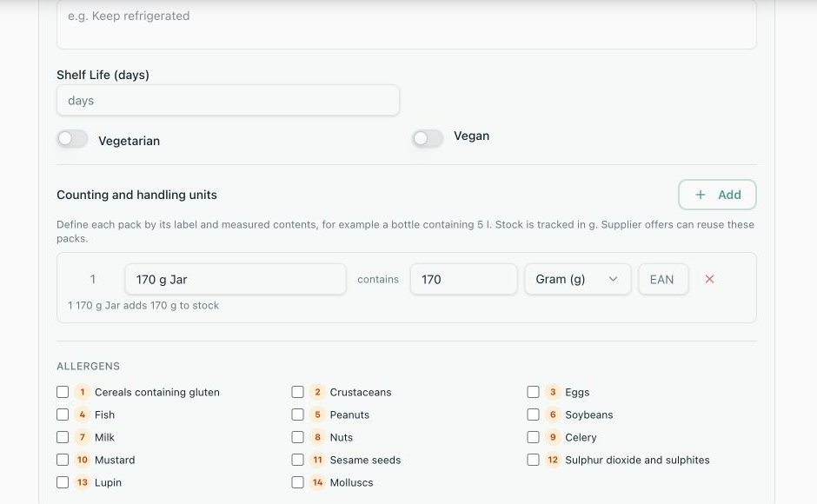This screenshot has height=504, width=817.
Task: Tick the Eggs allergen checkbox
Action: 533,392
